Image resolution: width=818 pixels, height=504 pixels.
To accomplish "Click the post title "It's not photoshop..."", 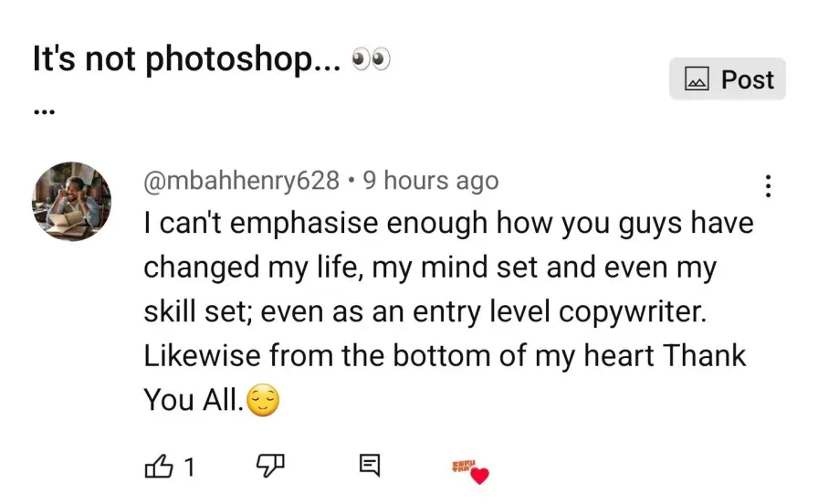I will 187,60.
